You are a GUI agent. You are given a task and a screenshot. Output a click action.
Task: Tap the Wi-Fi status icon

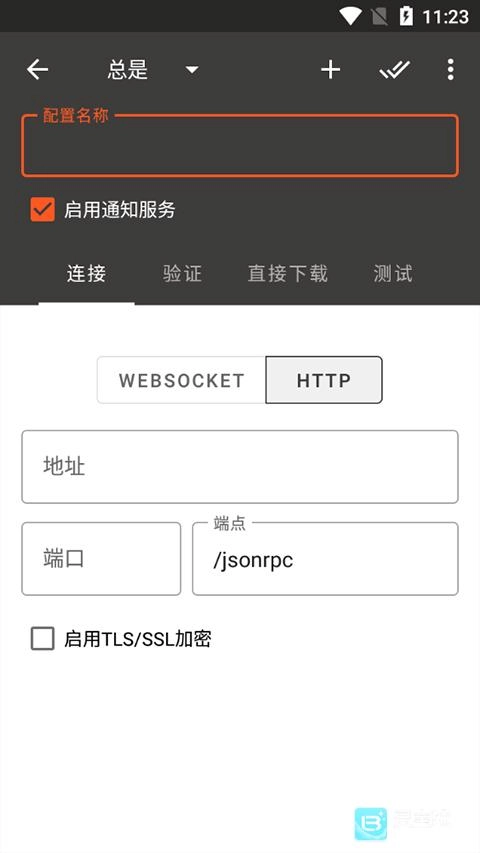[x=350, y=16]
